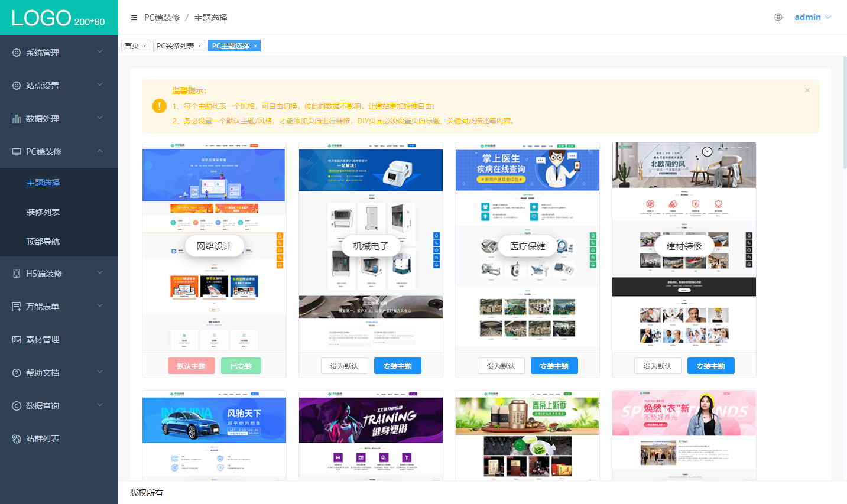Click the 站点设置 gear icon
Viewport: 847px width, 504px height.
pyautogui.click(x=17, y=86)
